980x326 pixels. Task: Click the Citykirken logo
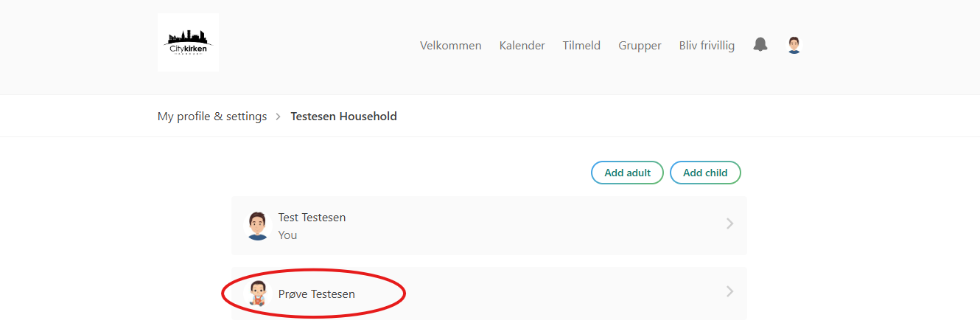click(188, 42)
